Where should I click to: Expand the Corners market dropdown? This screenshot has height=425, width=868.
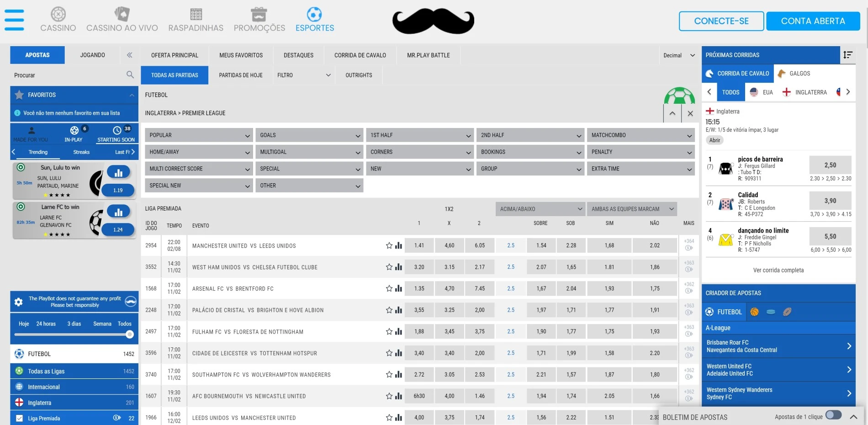click(418, 152)
